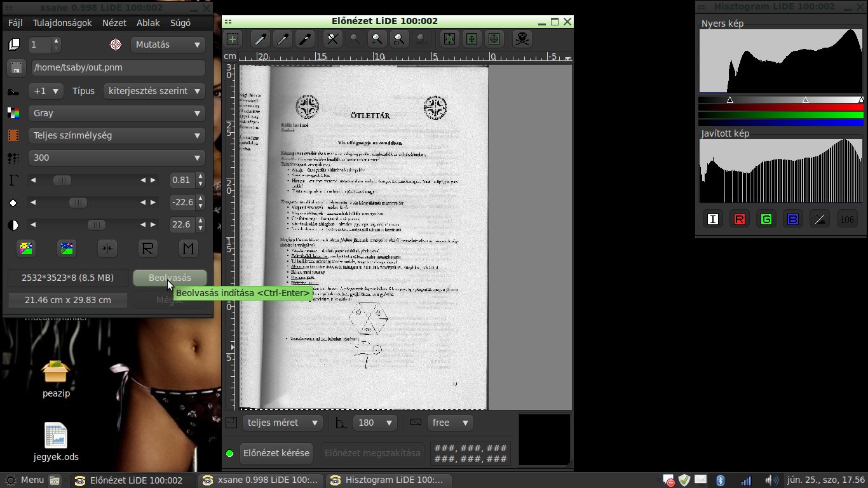Click the 'Előnézet kérése' button
Viewport: 868px width, 488px height.
click(276, 453)
